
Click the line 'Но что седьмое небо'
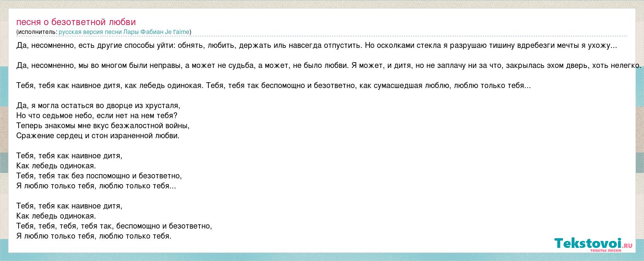point(97,116)
